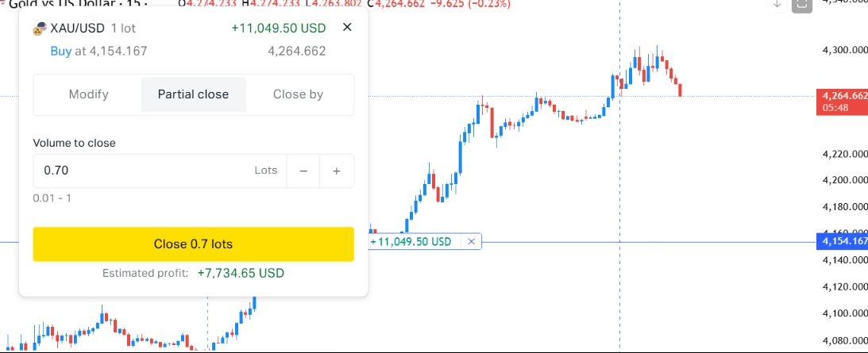Increase volume with the plus button
868x353 pixels.
[x=337, y=171]
